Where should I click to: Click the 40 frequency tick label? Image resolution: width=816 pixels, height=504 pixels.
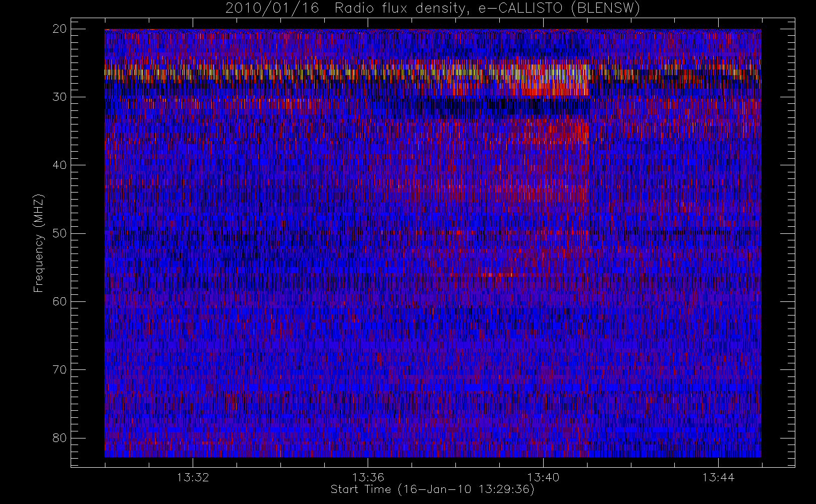pos(60,165)
